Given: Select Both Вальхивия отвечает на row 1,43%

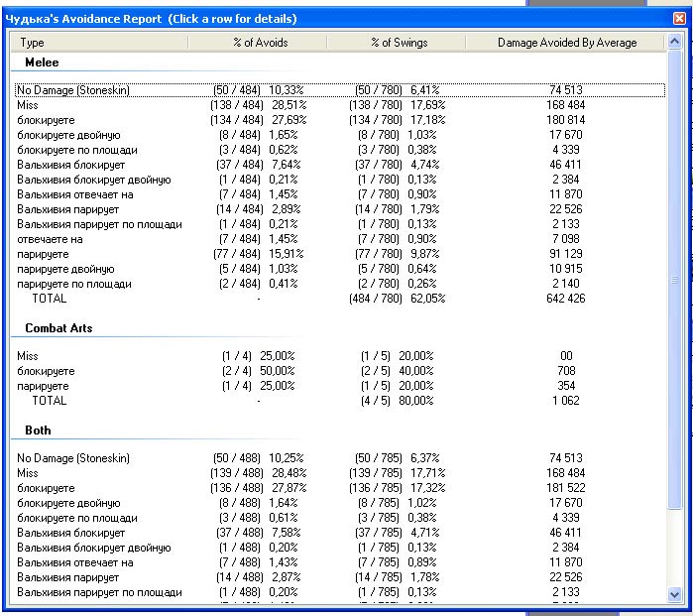Looking at the screenshot, I should point(339,562).
